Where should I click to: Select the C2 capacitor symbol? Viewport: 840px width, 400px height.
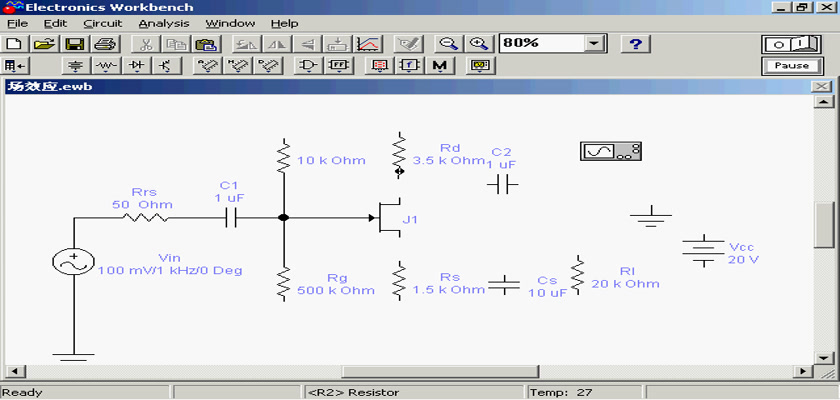click(x=502, y=186)
